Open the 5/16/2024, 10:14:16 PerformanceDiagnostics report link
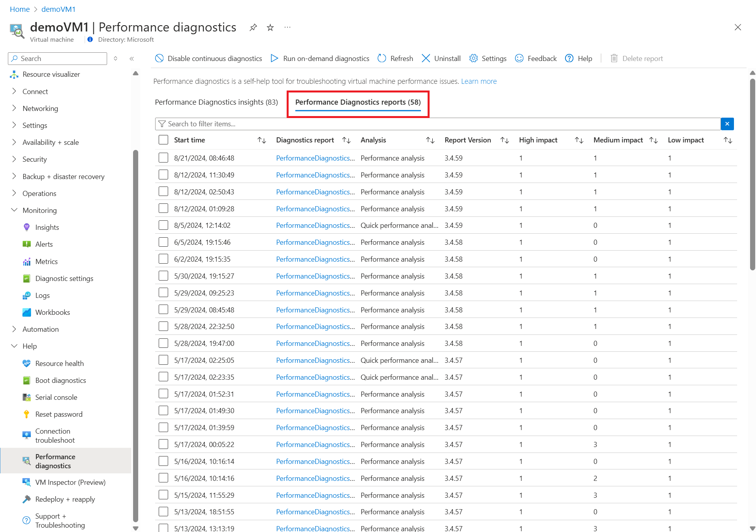 [x=315, y=478]
